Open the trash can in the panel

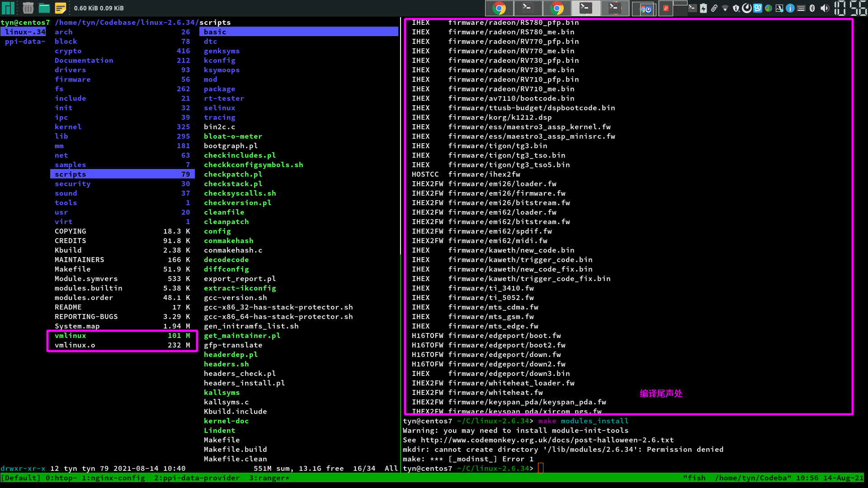(x=28, y=8)
